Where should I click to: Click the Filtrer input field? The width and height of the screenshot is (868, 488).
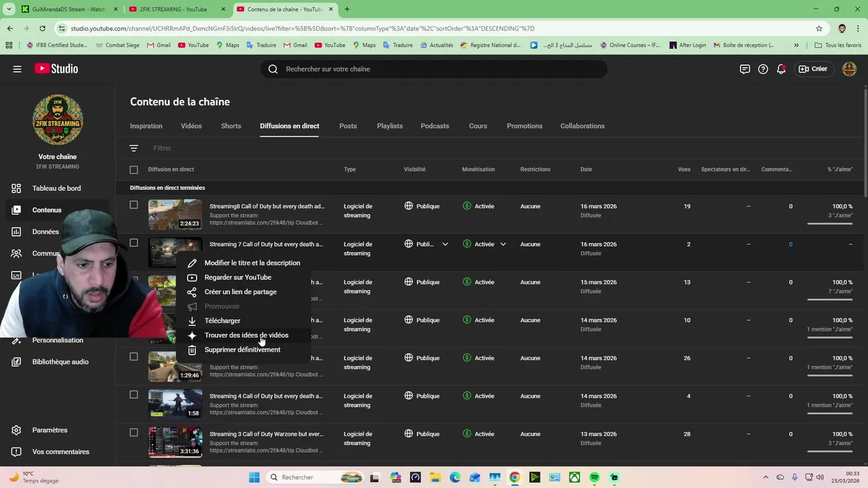162,148
